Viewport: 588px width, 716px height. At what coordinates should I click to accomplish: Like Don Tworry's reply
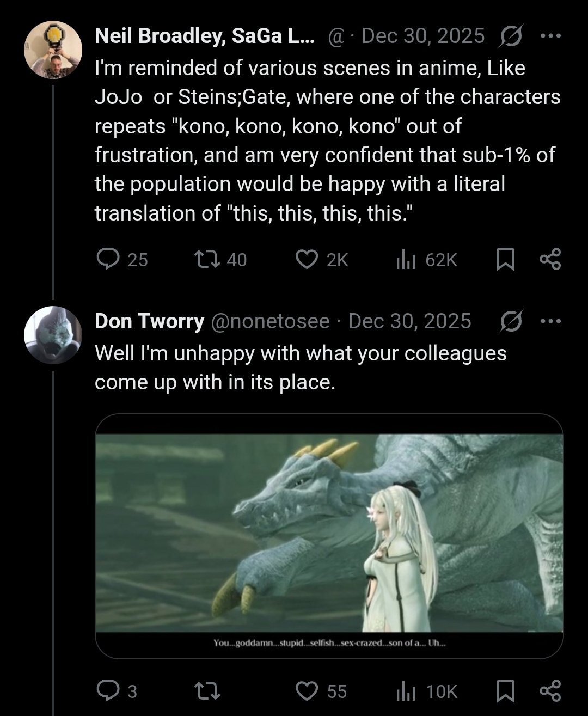coord(307,691)
